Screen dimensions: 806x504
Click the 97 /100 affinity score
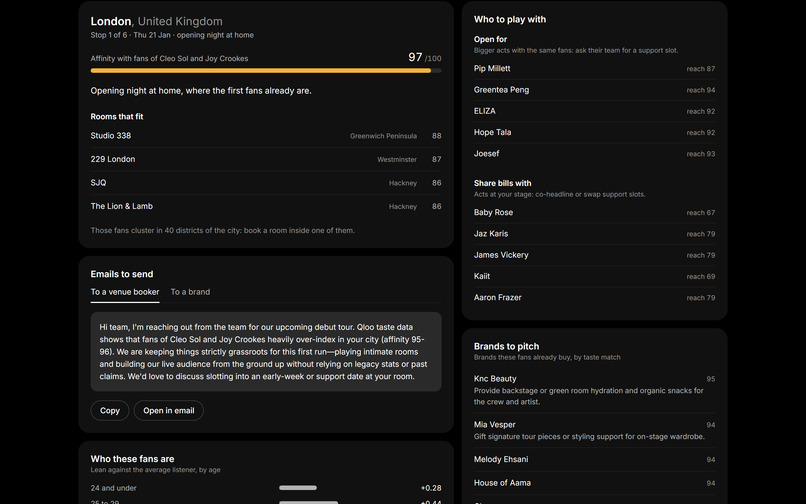pos(425,57)
